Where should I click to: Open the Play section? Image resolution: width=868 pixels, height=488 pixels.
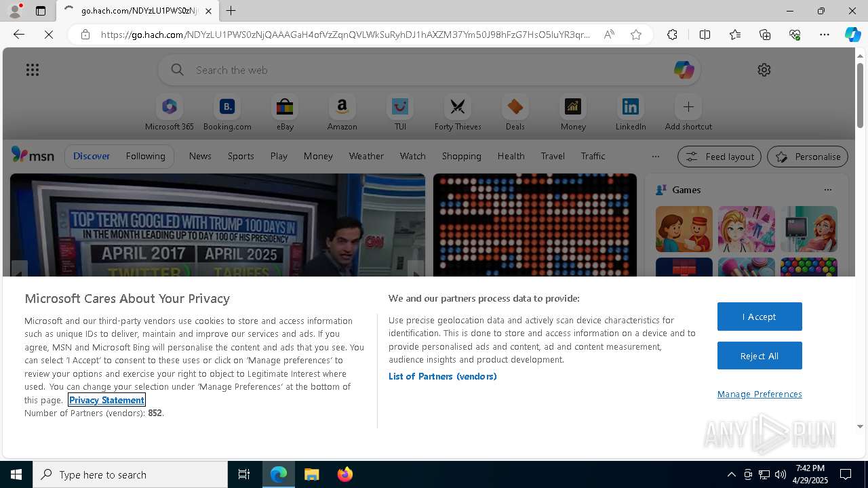click(x=279, y=156)
